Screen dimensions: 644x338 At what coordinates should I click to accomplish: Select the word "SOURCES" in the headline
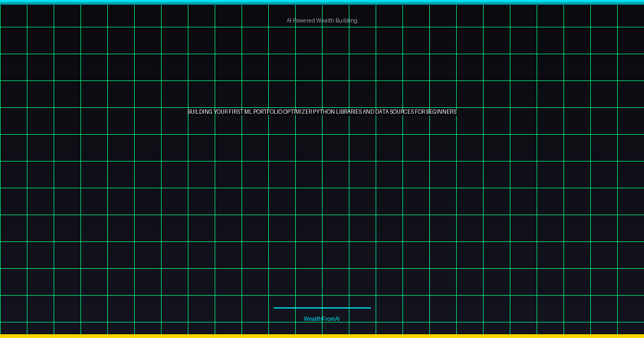pyautogui.click(x=402, y=112)
